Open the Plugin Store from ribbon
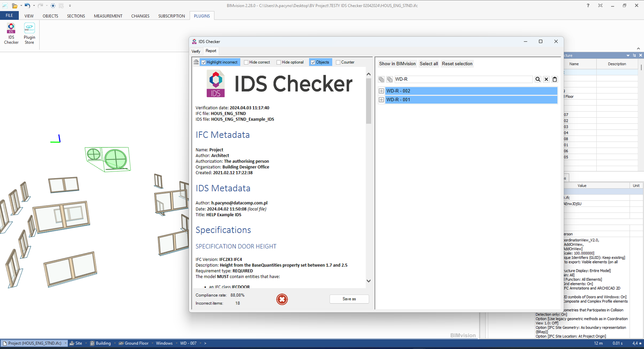 pos(29,33)
